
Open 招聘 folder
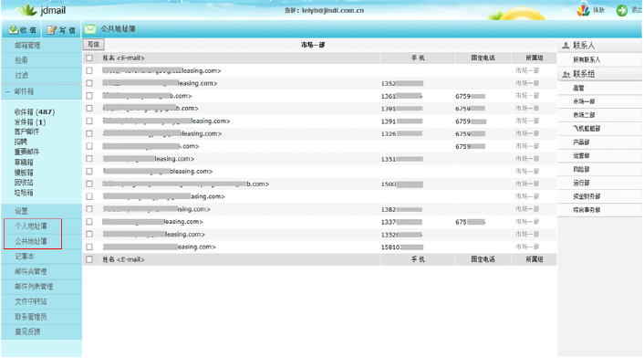click(x=21, y=142)
